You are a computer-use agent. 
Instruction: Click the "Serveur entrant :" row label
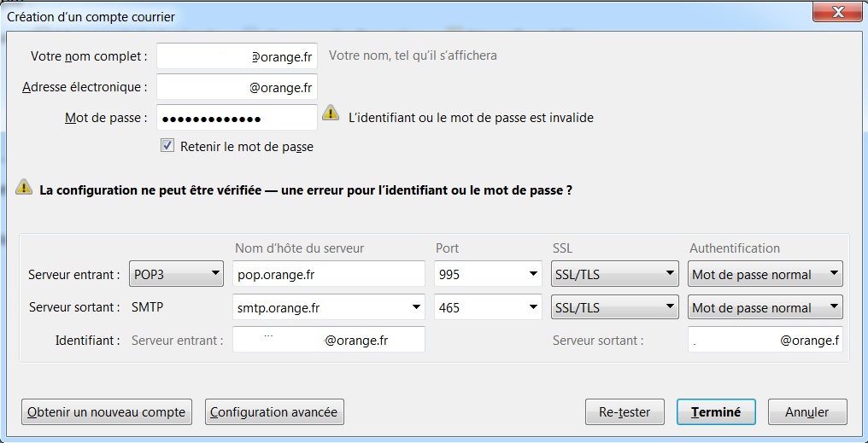(74, 275)
